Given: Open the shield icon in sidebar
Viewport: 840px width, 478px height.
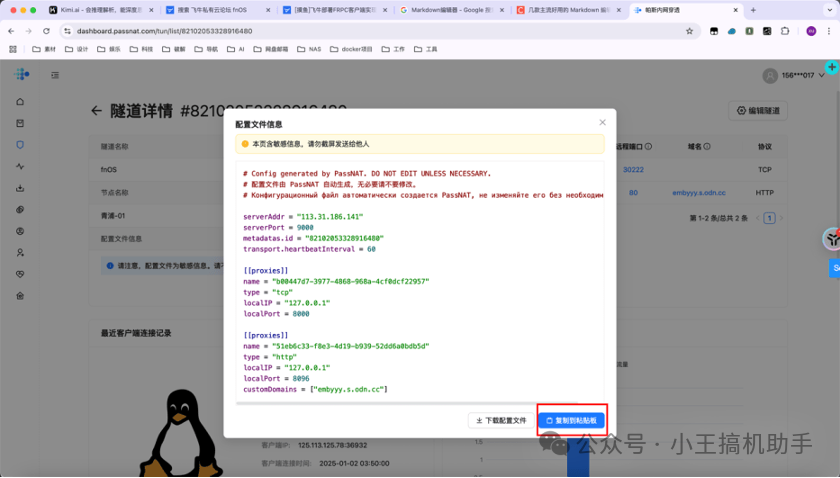Looking at the screenshot, I should (x=20, y=145).
